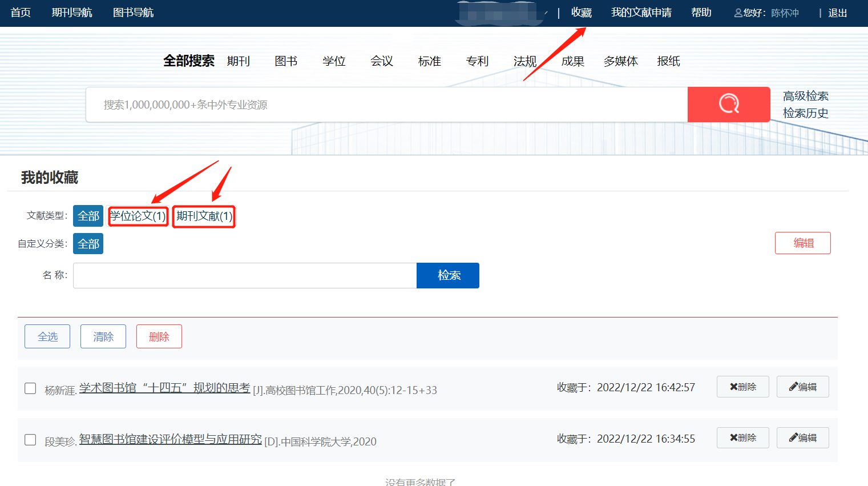
Task: Delete the 杨新涯 article entry
Action: click(x=742, y=387)
